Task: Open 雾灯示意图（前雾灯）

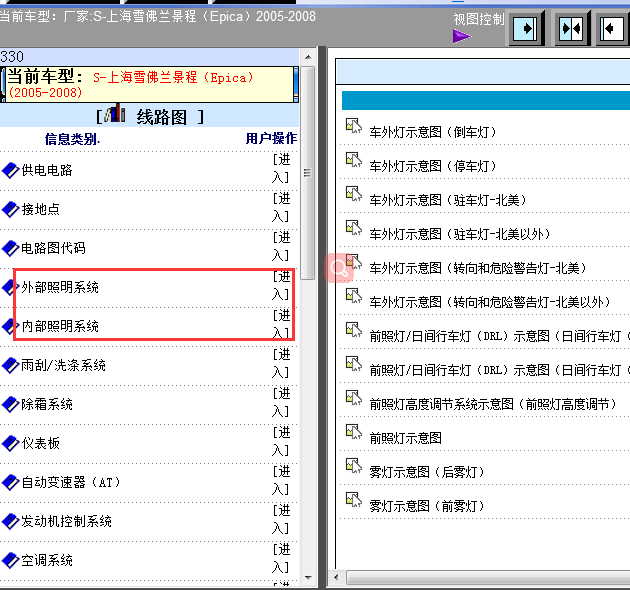Action: point(427,506)
